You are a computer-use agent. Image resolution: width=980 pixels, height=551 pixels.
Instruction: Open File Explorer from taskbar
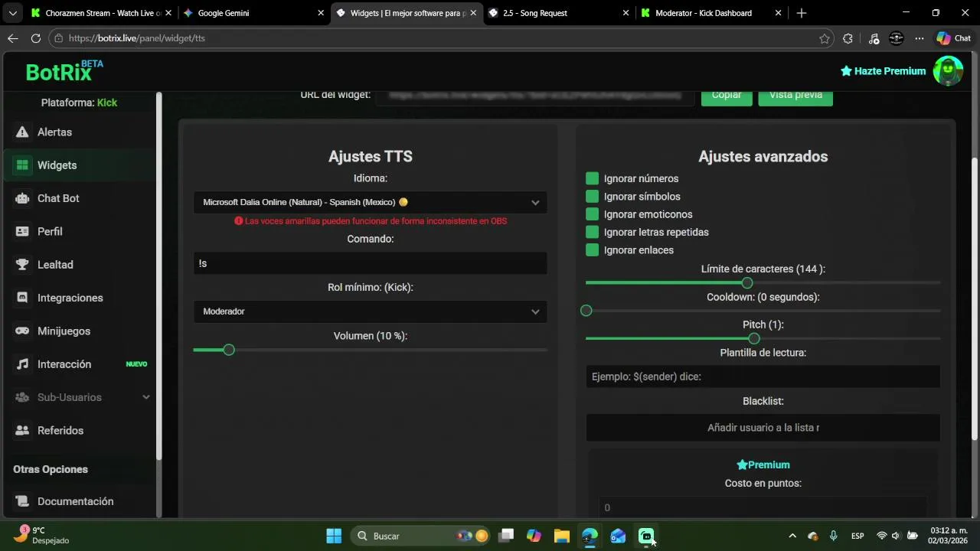click(561, 536)
